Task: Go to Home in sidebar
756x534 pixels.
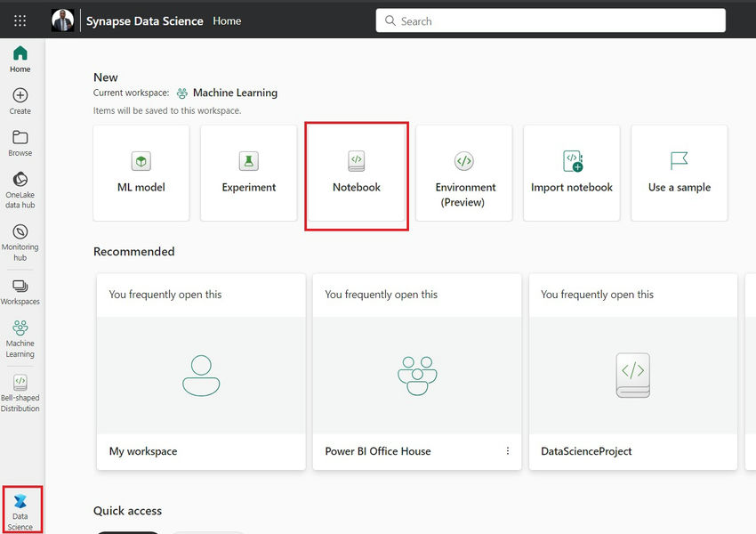Action: click(20, 59)
